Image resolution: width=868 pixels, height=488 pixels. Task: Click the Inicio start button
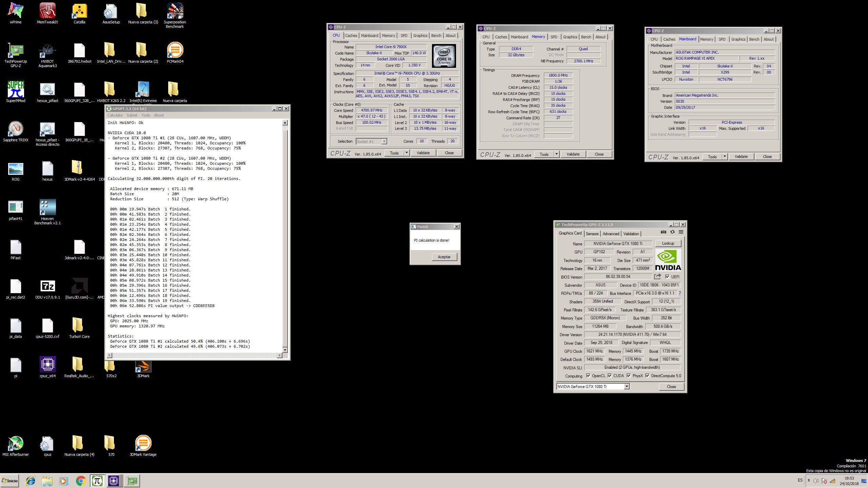point(10,481)
